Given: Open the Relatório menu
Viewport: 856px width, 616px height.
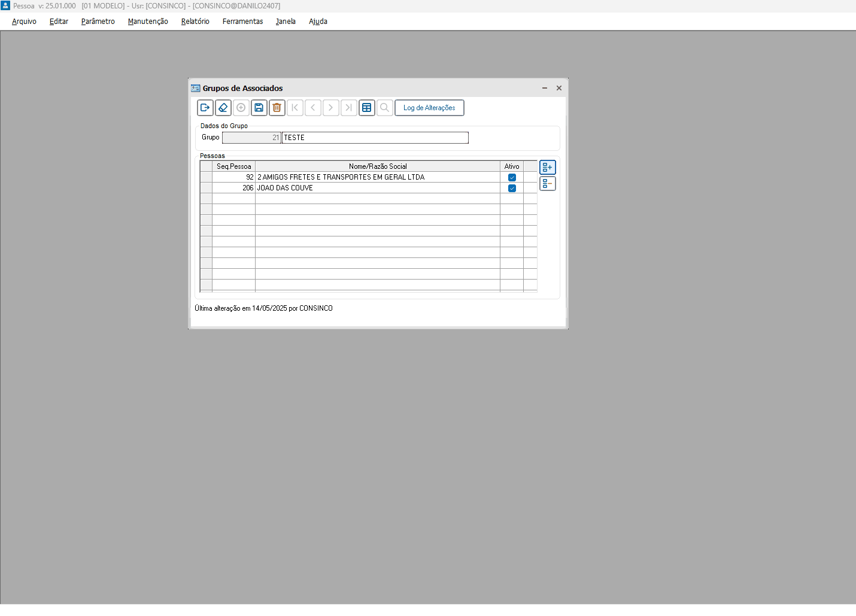Looking at the screenshot, I should [x=195, y=22].
